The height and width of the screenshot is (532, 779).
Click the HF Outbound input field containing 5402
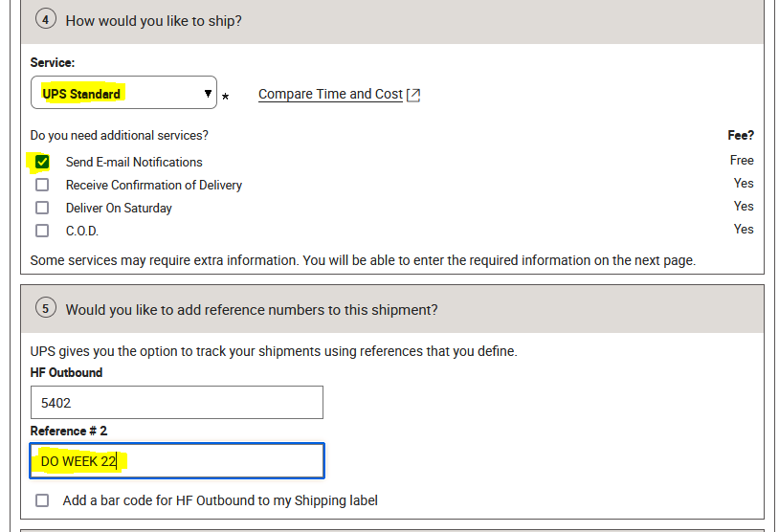coord(176,403)
